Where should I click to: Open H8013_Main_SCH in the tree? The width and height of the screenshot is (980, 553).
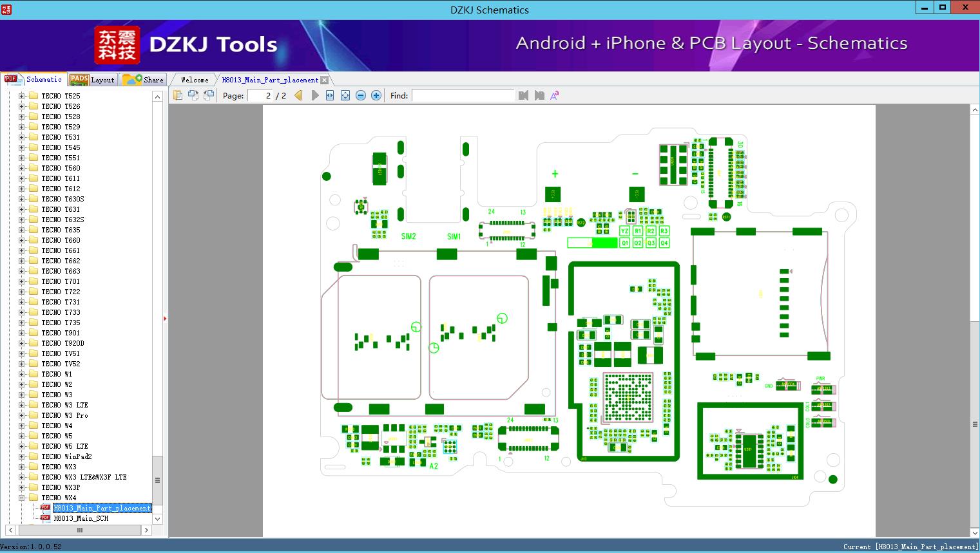[x=81, y=518]
